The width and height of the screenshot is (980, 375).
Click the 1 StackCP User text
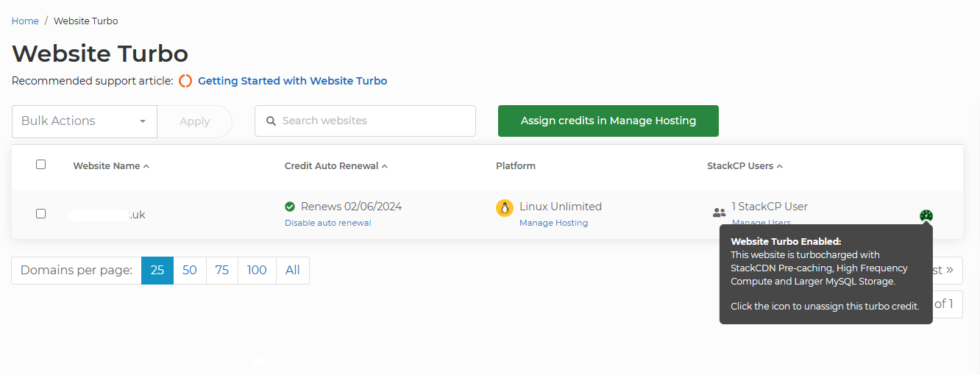pos(770,207)
